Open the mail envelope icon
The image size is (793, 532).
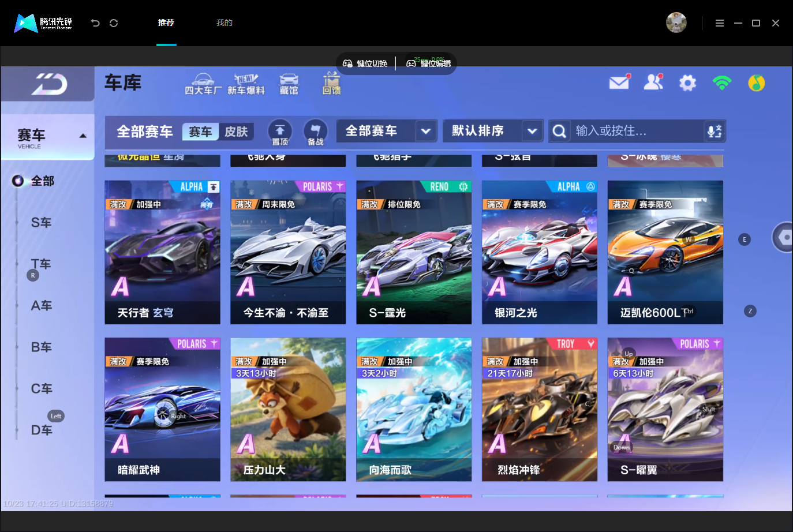(619, 83)
